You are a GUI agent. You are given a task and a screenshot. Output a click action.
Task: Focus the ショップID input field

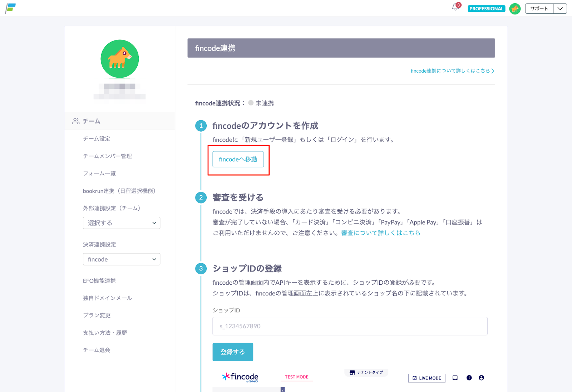[350, 326]
